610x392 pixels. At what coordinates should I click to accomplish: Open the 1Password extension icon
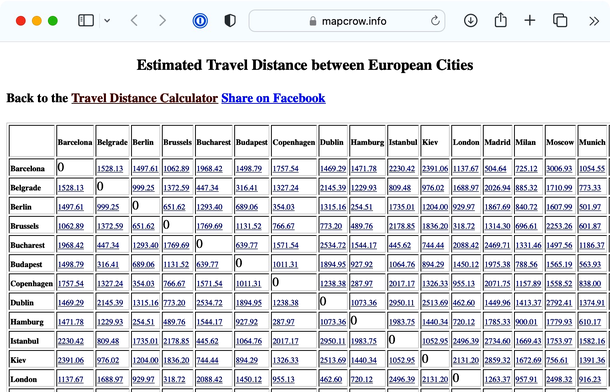[x=200, y=21]
